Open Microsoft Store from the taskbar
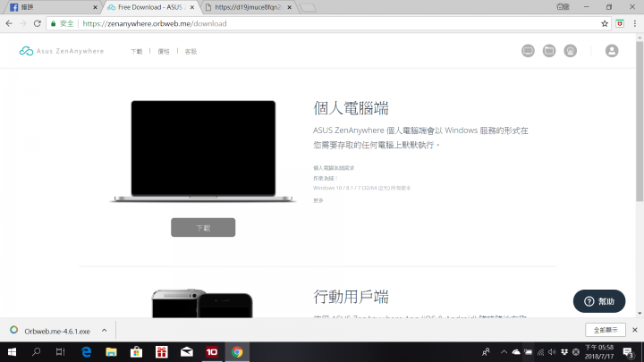644x362 pixels. pyautogui.click(x=136, y=352)
